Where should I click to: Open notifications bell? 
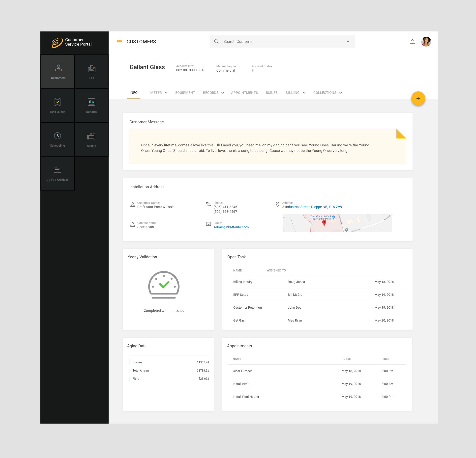coord(413,42)
